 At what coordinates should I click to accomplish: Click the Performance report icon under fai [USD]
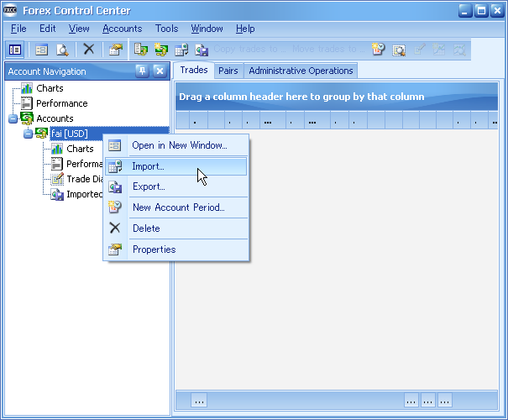(57, 164)
